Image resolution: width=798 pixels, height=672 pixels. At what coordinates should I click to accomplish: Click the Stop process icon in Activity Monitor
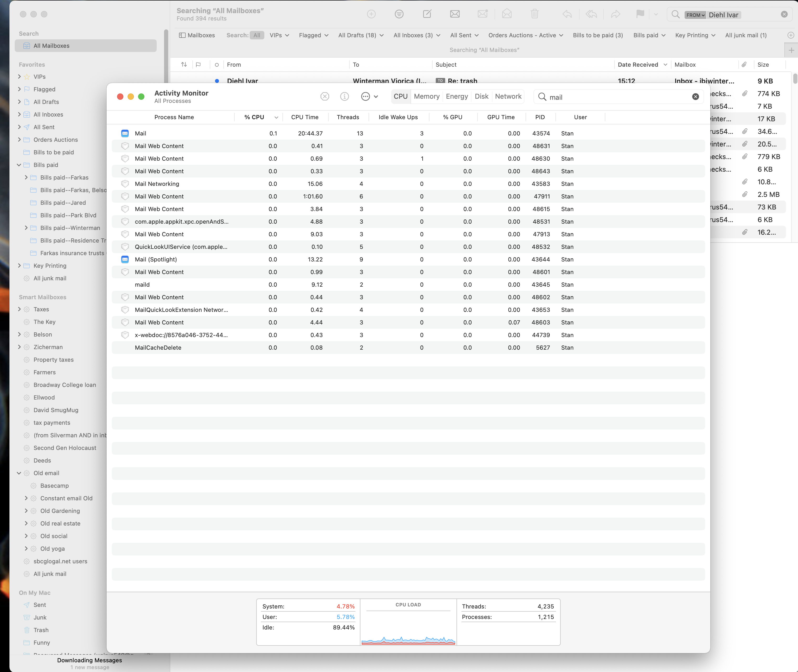[x=324, y=97]
